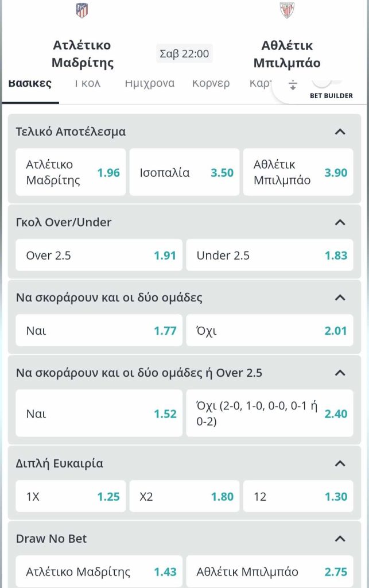Choose double chance 12 at 1.30
The width and height of the screenshot is (369, 588).
[298, 496]
